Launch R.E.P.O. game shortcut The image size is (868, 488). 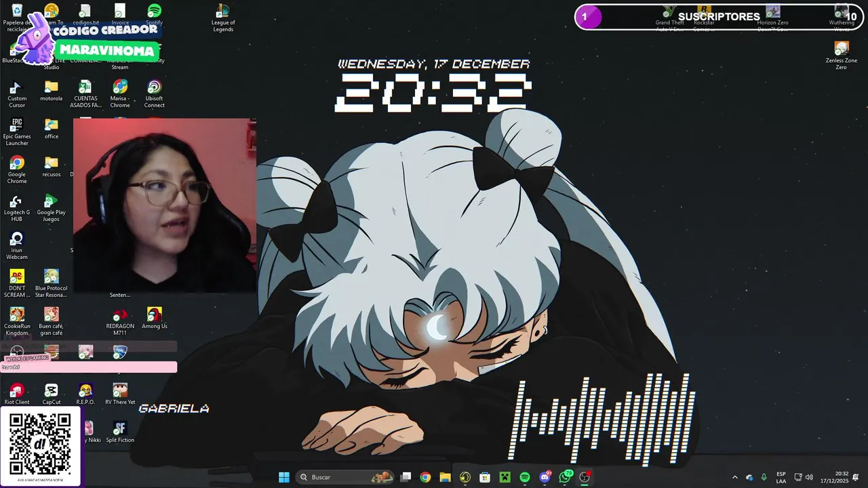pyautogui.click(x=85, y=394)
